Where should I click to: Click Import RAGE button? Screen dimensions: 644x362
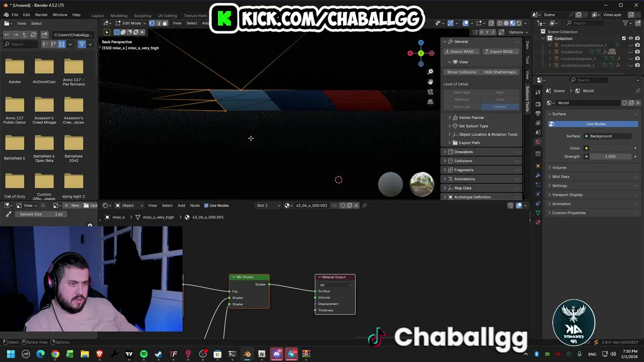pos(462,51)
